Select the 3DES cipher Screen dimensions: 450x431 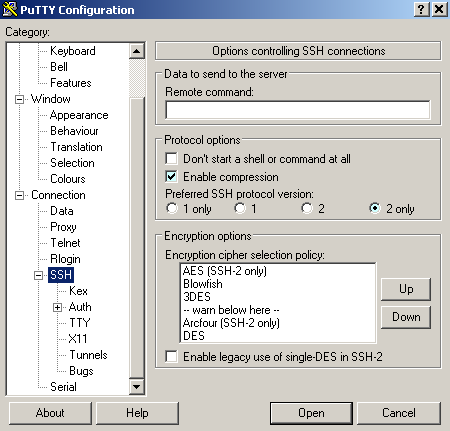(197, 297)
